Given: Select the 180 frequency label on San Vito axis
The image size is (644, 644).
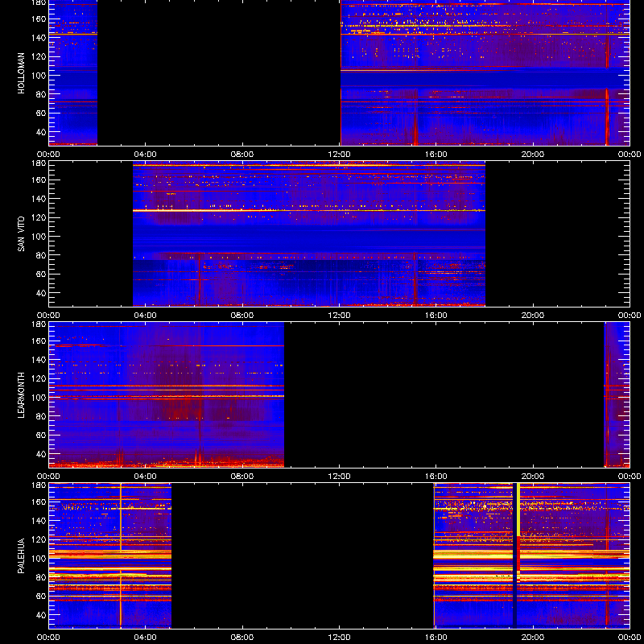Looking at the screenshot, I should point(39,163).
